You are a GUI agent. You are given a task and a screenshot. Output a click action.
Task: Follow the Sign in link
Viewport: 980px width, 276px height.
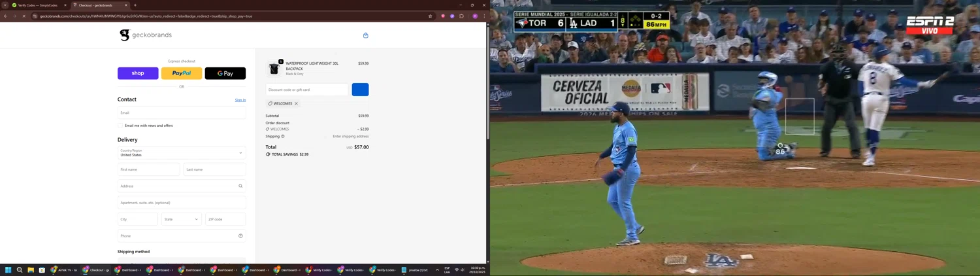[240, 100]
